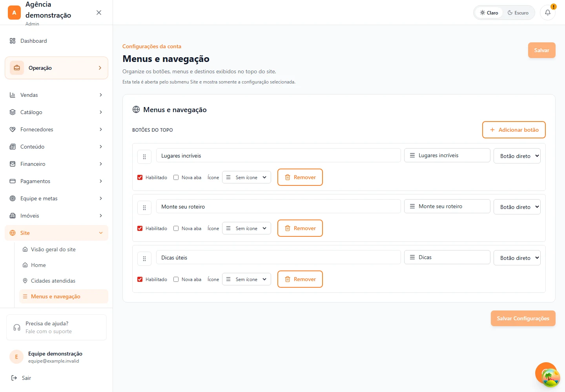565x392 pixels.
Task: Close the sidebar with the X icon
Action: click(x=99, y=13)
